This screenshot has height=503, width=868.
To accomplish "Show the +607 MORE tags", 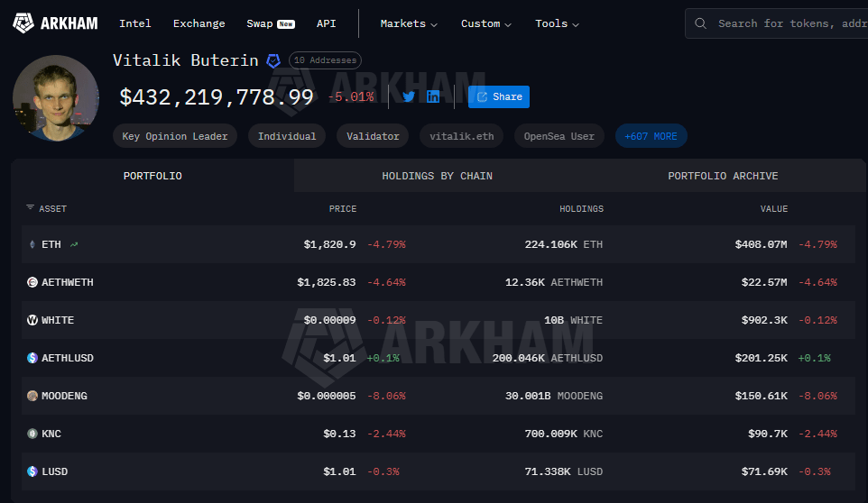I will [651, 136].
